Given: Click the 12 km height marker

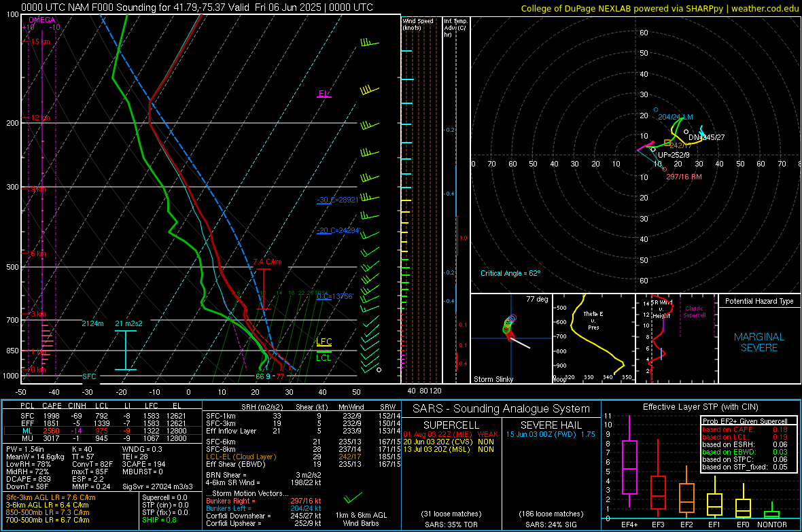Looking at the screenshot, I should (x=40, y=118).
